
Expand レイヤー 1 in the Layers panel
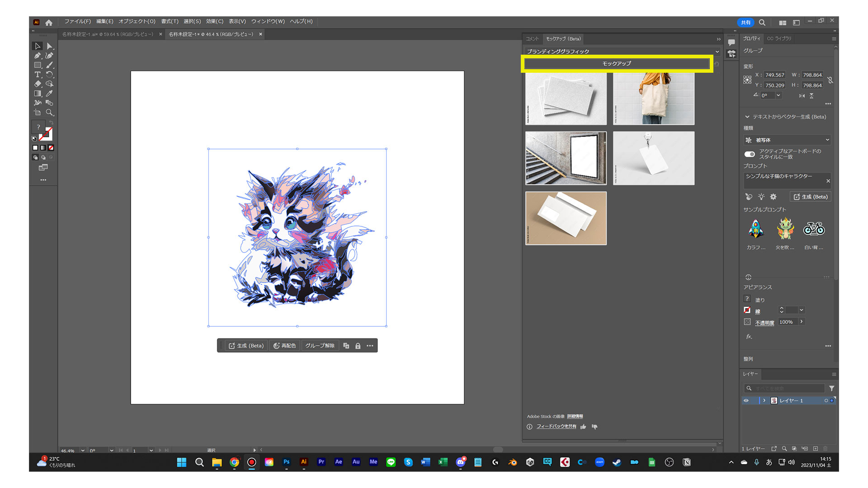764,400
